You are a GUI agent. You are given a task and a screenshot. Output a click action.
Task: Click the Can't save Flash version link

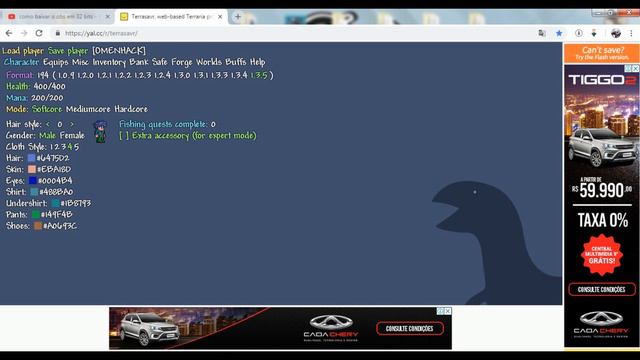602,53
